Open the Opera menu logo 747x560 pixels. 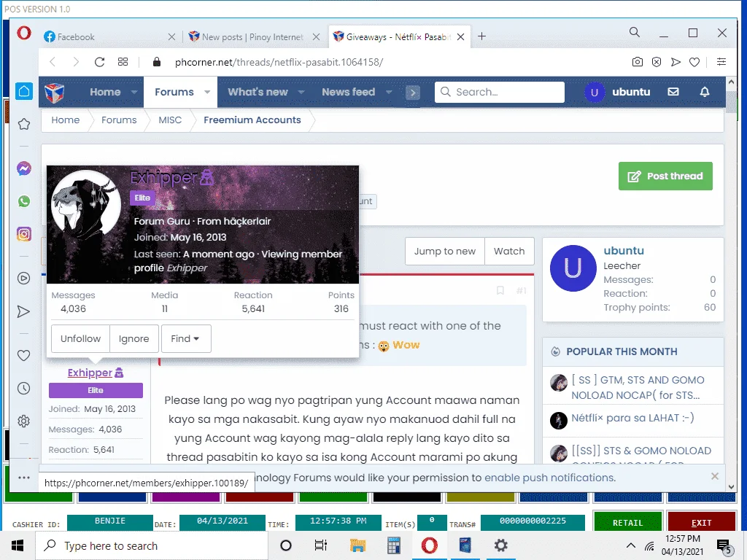point(24,34)
